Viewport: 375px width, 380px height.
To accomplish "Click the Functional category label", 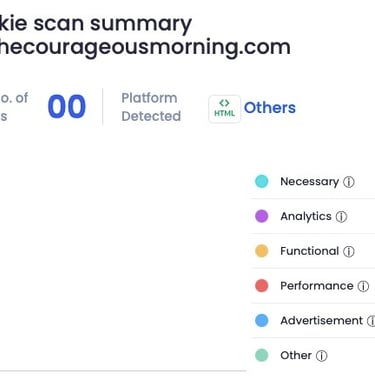I will tap(310, 251).
